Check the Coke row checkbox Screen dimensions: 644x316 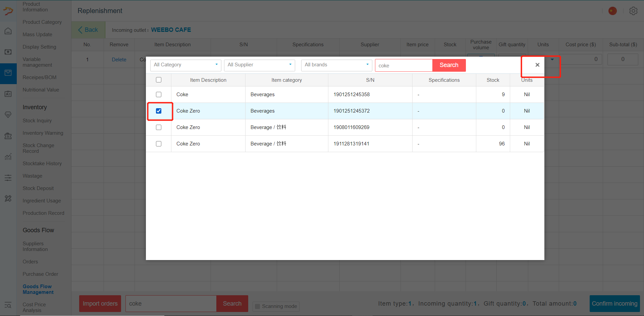click(x=159, y=94)
